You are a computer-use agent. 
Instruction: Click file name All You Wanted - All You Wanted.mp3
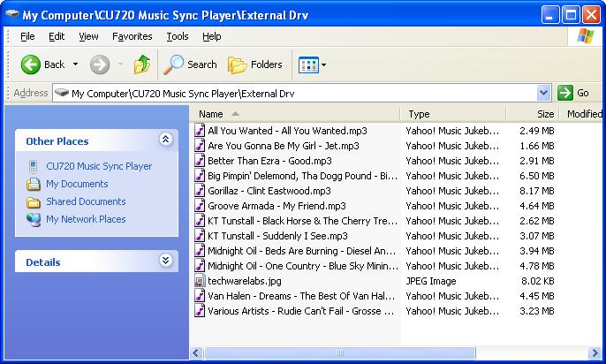(287, 131)
